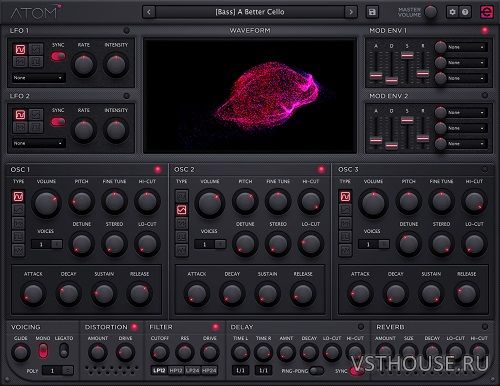Enable Mod Env 2 via its power LED
The height and width of the screenshot is (386, 500).
pyautogui.click(x=485, y=96)
